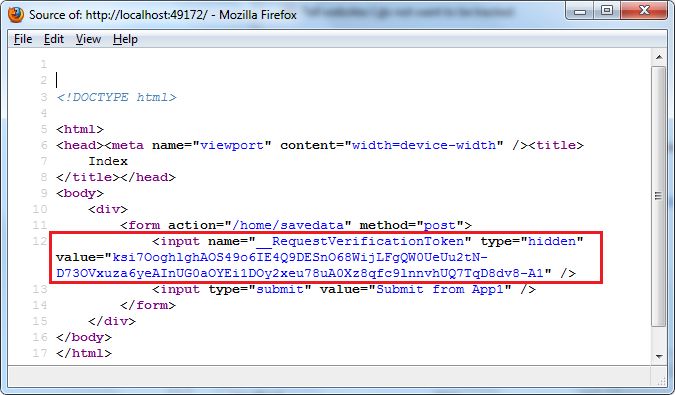Maximize the source viewer window

click(607, 11)
